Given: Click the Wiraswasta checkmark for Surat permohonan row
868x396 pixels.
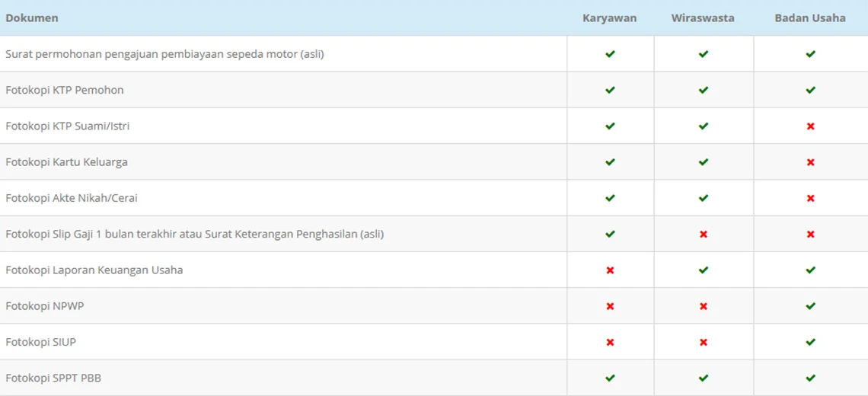Looking at the screenshot, I should [x=703, y=54].
